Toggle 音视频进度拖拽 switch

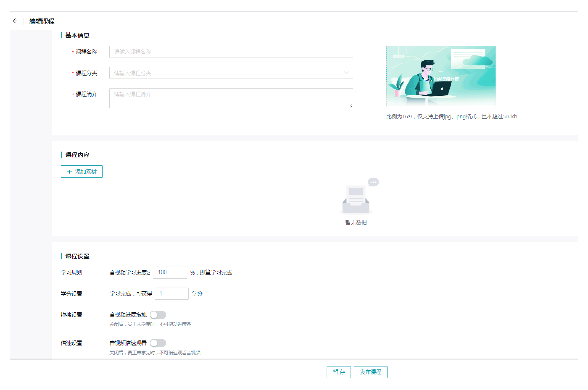tap(158, 315)
